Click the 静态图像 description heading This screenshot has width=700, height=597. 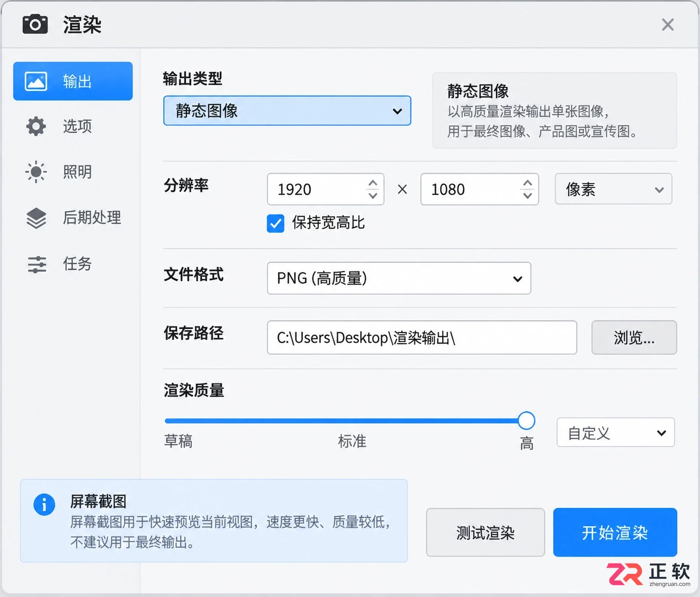click(x=478, y=91)
